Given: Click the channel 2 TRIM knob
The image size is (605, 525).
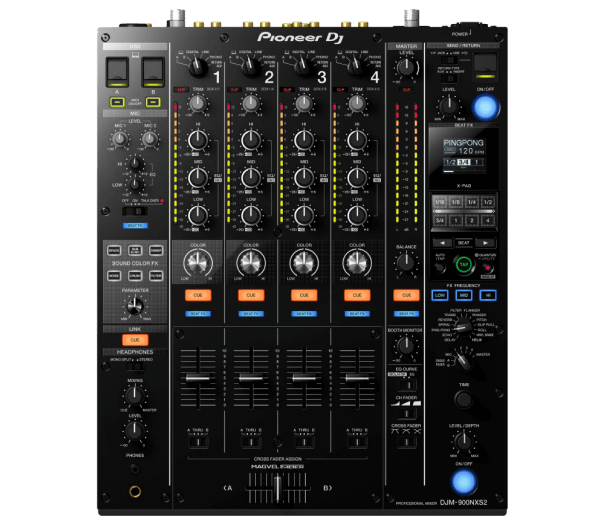Looking at the screenshot, I should click(x=251, y=103).
